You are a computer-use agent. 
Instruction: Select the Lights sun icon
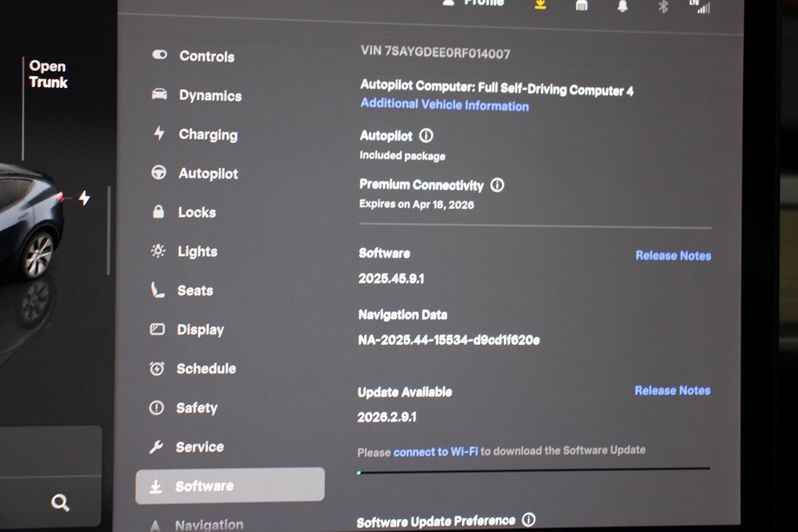[158, 251]
